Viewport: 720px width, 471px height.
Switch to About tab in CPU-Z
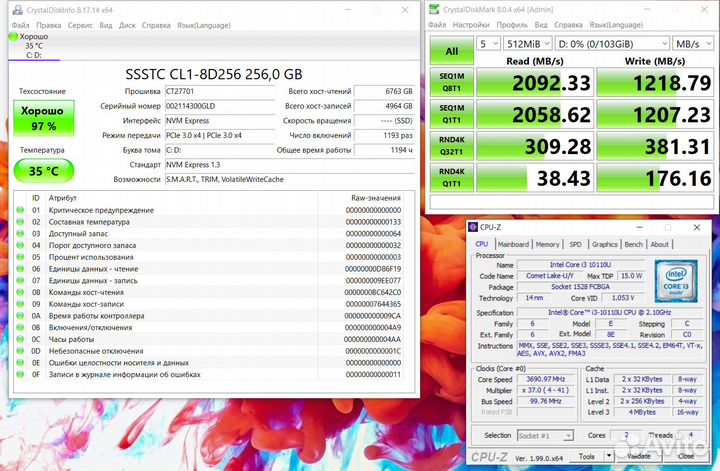659,244
